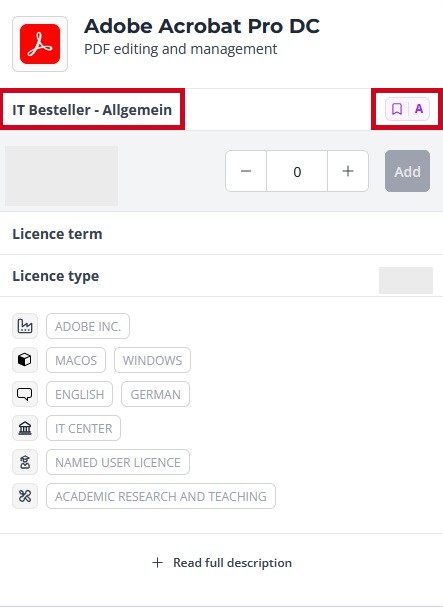Click the Add button
443x607 pixels.
click(x=407, y=171)
